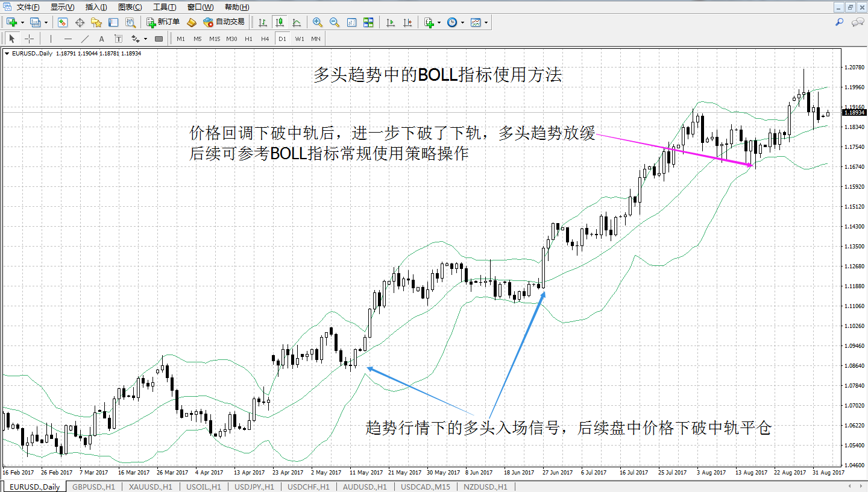Screen dimensions: 868x492
Task: Click the New Chart icon
Action: pos(11,22)
